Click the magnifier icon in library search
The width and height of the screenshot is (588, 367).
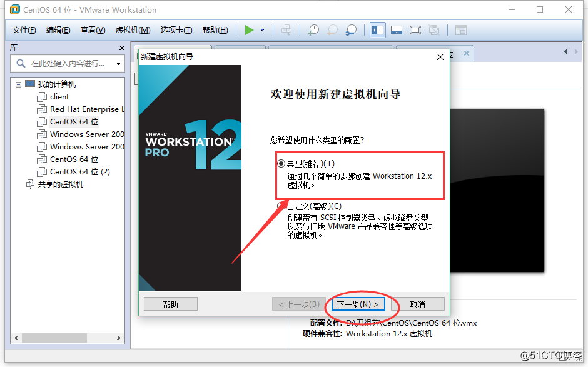pos(21,63)
